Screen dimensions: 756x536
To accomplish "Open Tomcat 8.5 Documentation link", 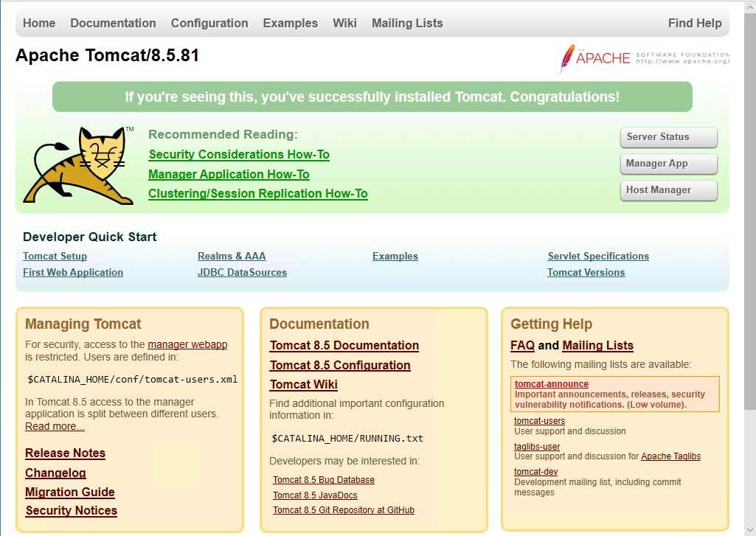I will click(x=344, y=346).
